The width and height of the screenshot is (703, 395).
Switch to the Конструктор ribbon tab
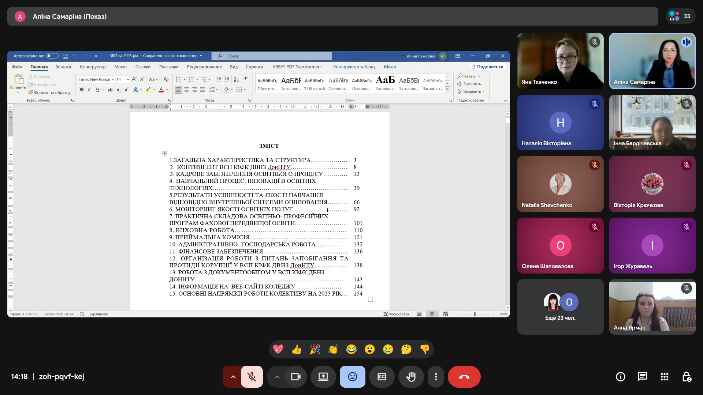93,67
